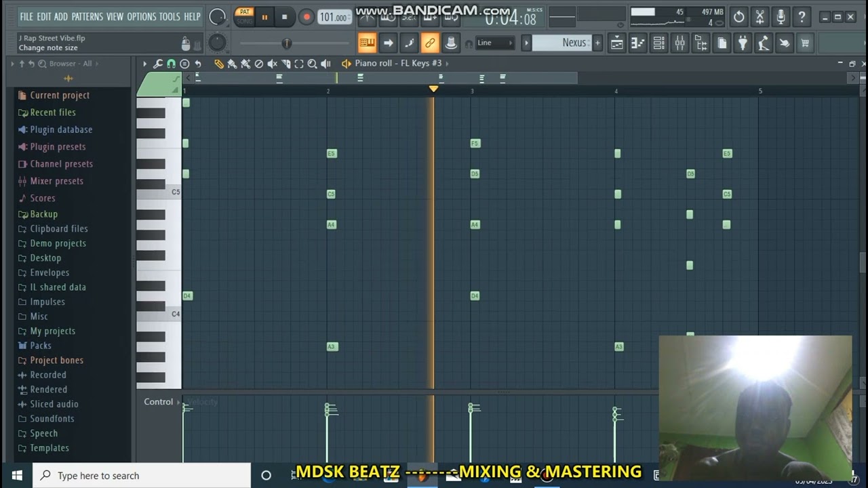
Task: Click the tempo field showing 101.000
Action: (334, 17)
